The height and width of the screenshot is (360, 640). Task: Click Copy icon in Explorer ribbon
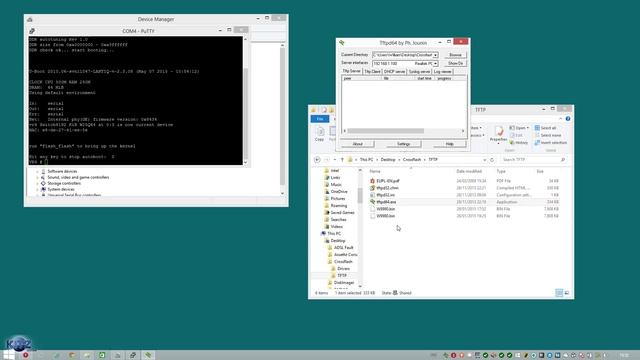coord(320,134)
